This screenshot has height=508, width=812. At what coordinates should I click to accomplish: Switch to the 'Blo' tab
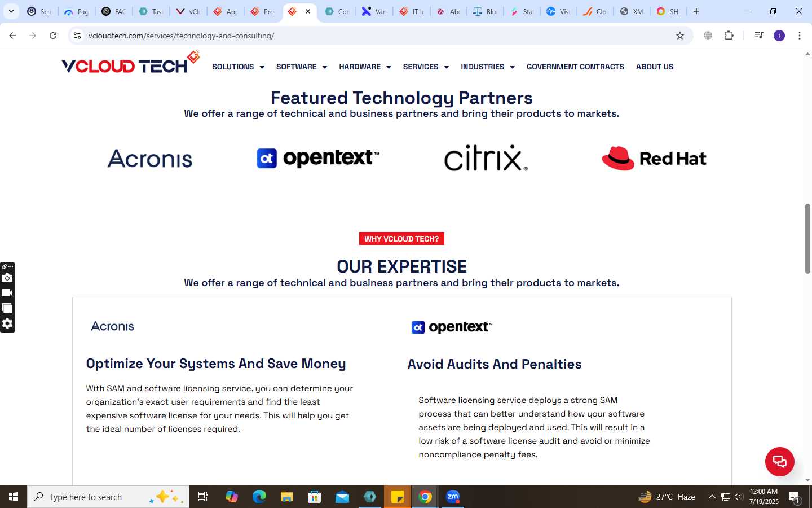pyautogui.click(x=485, y=11)
